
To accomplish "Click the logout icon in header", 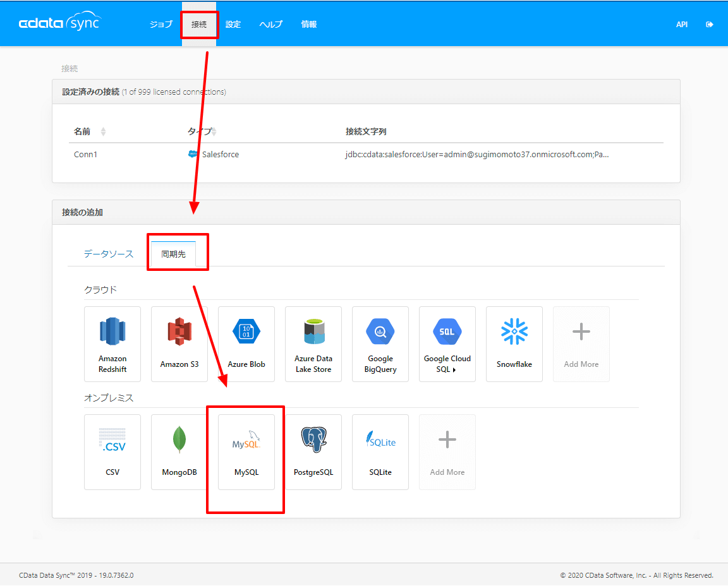I will coord(709,25).
